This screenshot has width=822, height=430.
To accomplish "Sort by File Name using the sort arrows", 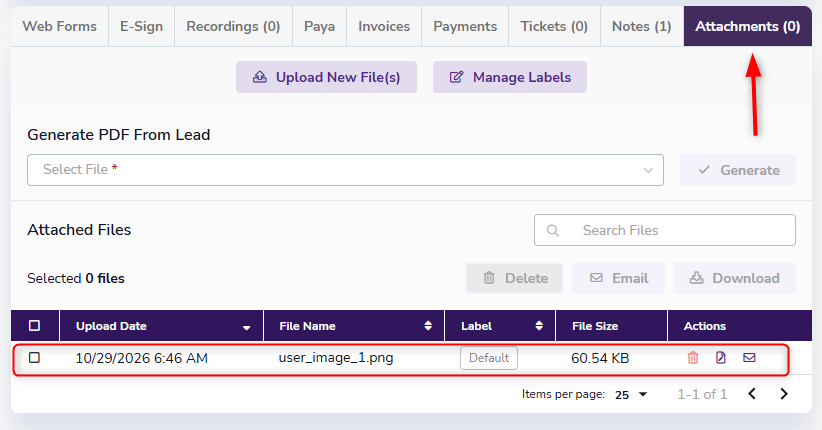I will [x=428, y=326].
